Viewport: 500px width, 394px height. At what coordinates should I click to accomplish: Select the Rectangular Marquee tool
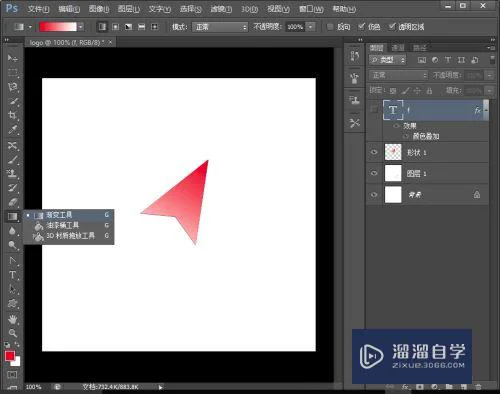click(12, 73)
